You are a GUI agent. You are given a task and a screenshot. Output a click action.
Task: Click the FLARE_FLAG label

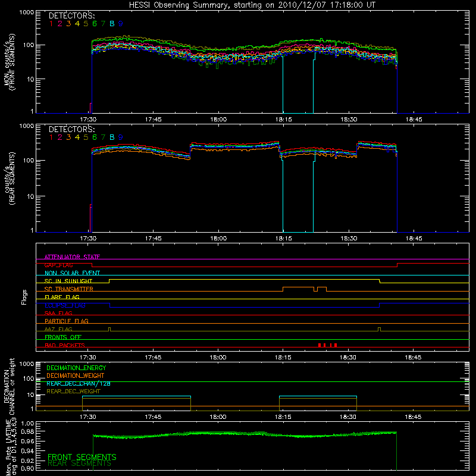coord(62,297)
